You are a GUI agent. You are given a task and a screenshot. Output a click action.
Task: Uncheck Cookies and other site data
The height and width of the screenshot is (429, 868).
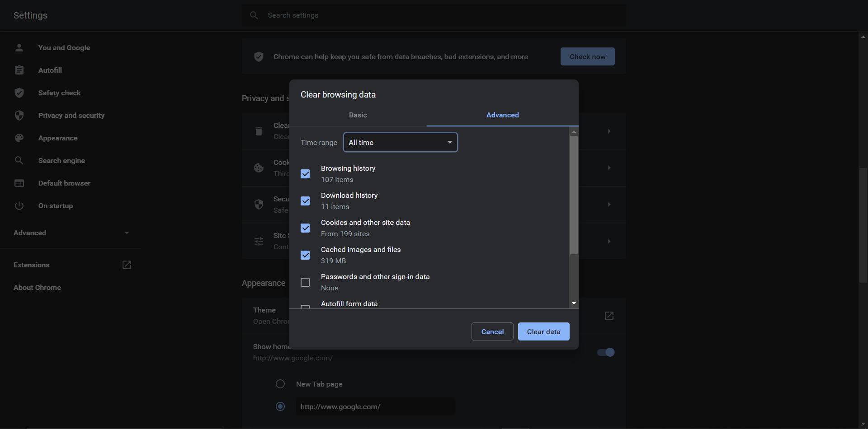pyautogui.click(x=305, y=228)
